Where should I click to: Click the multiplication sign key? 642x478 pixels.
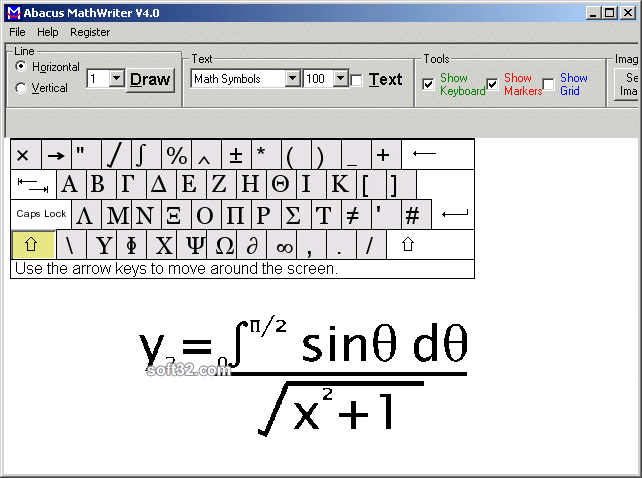click(x=26, y=154)
